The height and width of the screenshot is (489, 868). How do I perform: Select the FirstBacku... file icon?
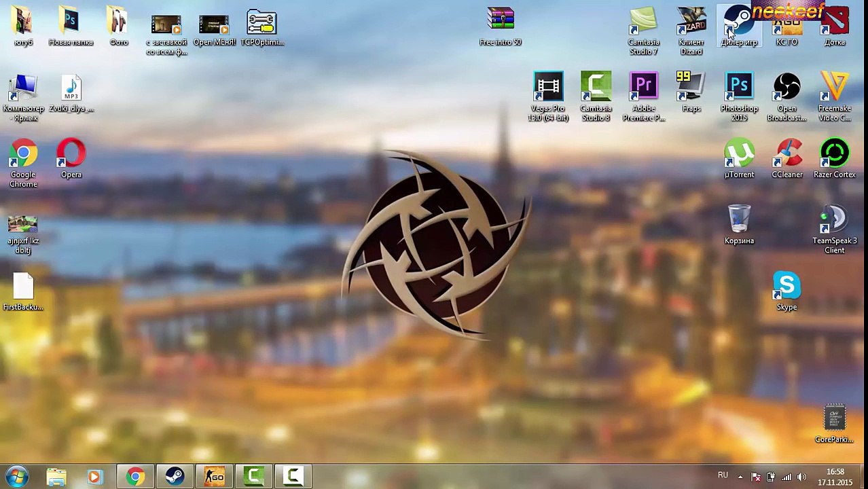pyautogui.click(x=23, y=292)
